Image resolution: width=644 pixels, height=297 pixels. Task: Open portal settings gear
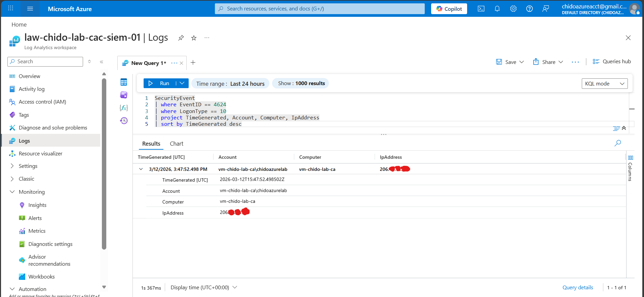tap(513, 9)
